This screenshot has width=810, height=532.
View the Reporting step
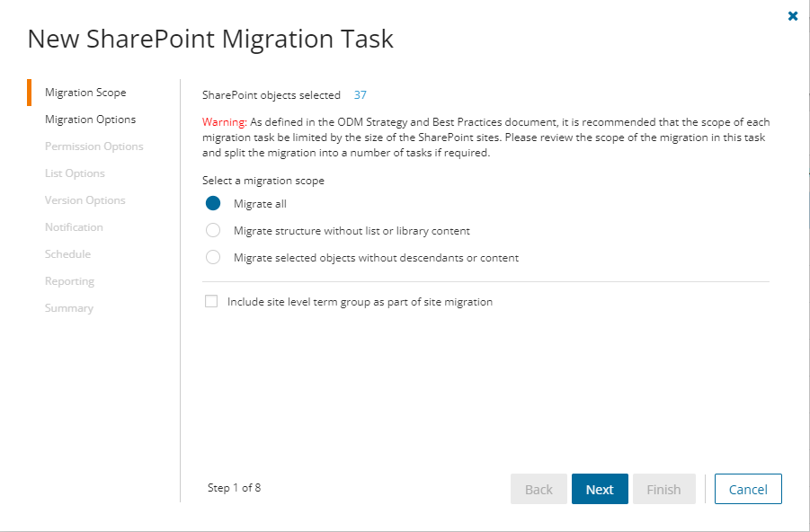pyautogui.click(x=69, y=280)
